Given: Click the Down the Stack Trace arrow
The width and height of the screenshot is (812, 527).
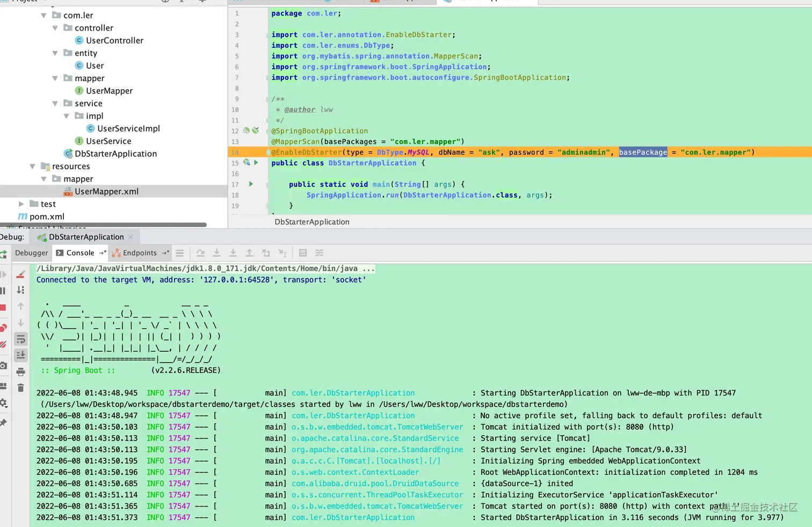Looking at the screenshot, I should pyautogui.click(x=20, y=323).
